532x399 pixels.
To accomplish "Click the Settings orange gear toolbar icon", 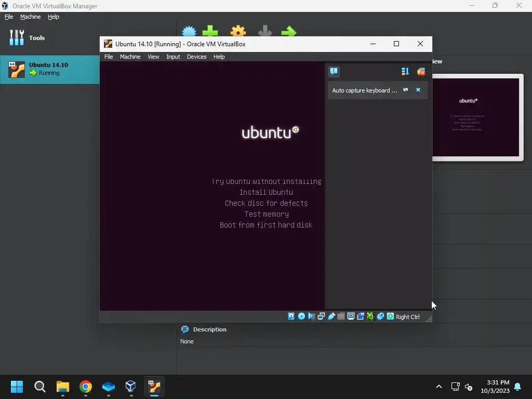I will click(x=238, y=31).
